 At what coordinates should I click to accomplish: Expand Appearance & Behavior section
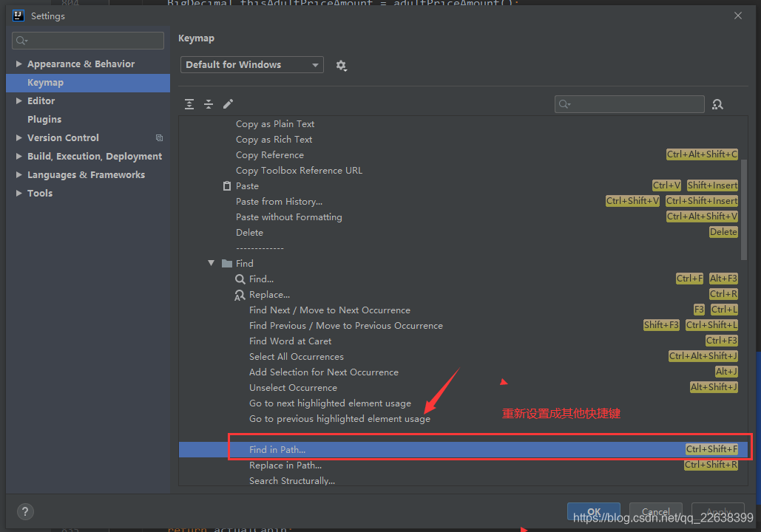click(x=18, y=64)
